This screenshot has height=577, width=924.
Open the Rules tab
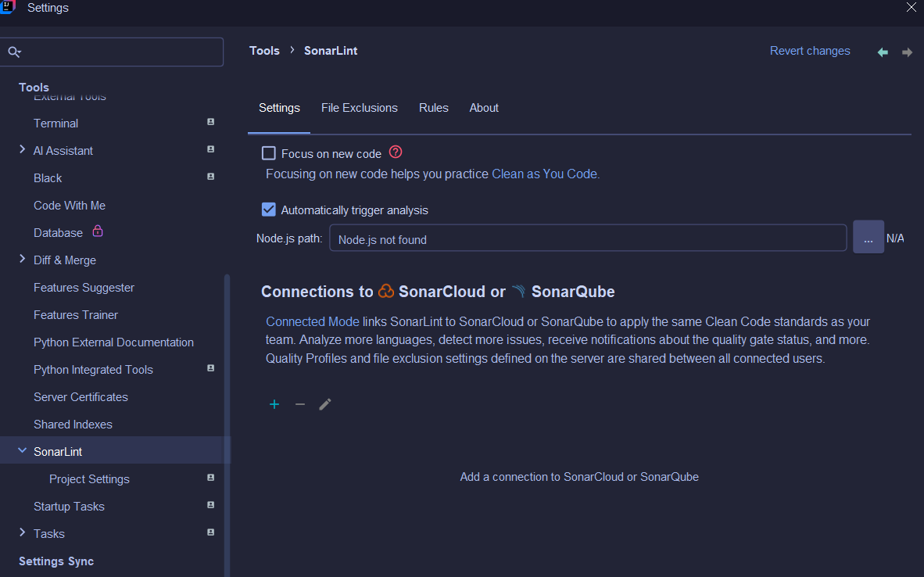(x=434, y=108)
